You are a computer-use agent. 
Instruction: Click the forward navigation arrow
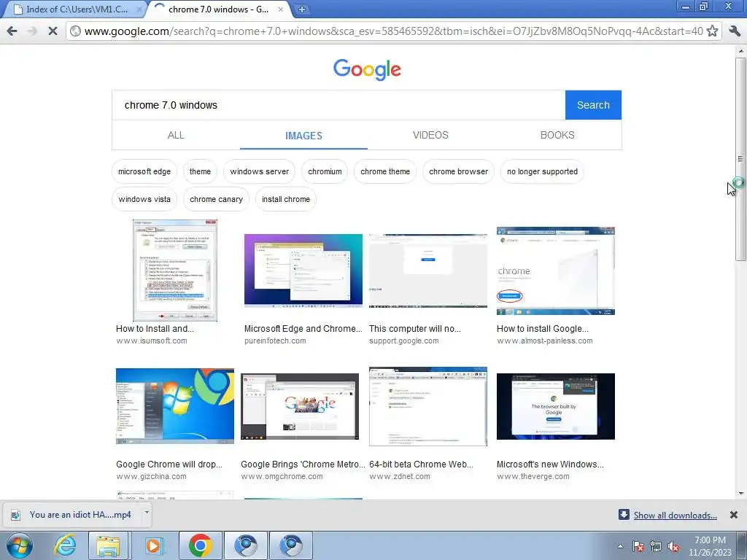32,31
